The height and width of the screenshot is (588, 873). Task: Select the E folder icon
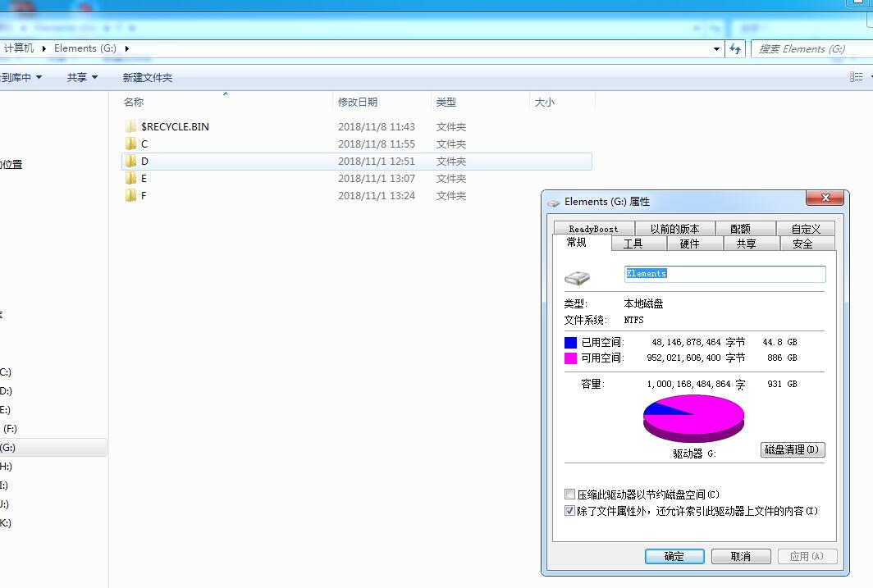coord(130,179)
